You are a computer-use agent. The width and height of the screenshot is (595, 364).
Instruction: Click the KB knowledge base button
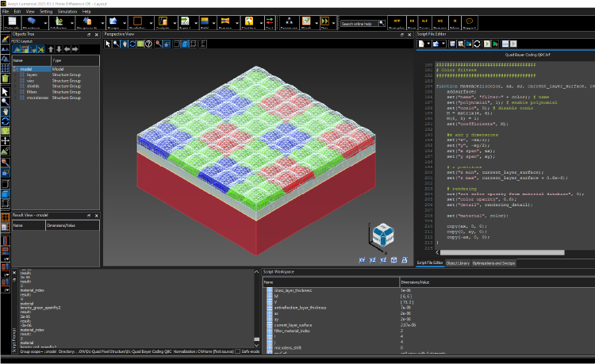pyautogui.click(x=412, y=22)
